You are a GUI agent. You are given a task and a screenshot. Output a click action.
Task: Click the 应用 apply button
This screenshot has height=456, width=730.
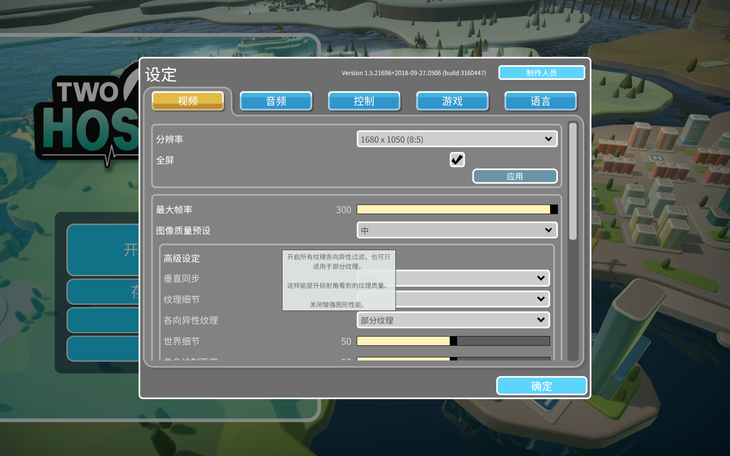click(514, 176)
